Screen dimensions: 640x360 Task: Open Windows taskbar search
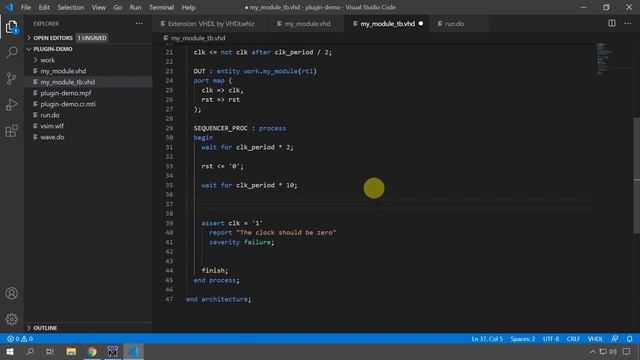tap(30, 351)
